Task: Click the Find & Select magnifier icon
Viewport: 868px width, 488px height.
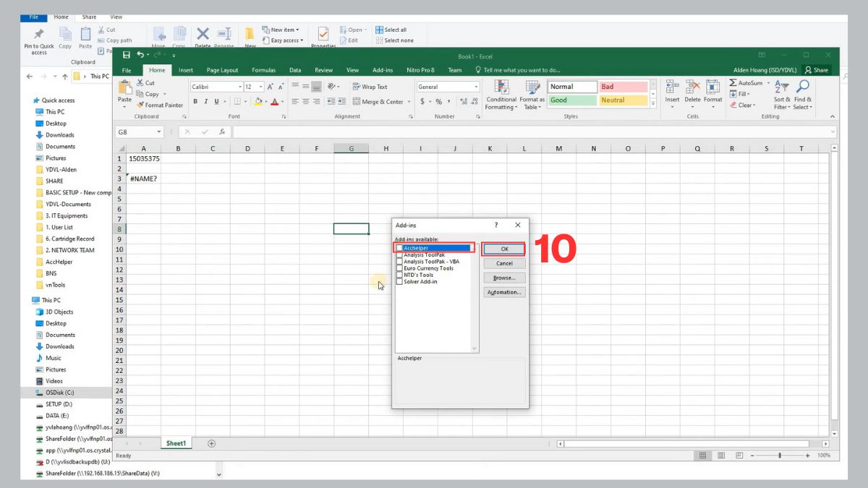Action: point(803,87)
